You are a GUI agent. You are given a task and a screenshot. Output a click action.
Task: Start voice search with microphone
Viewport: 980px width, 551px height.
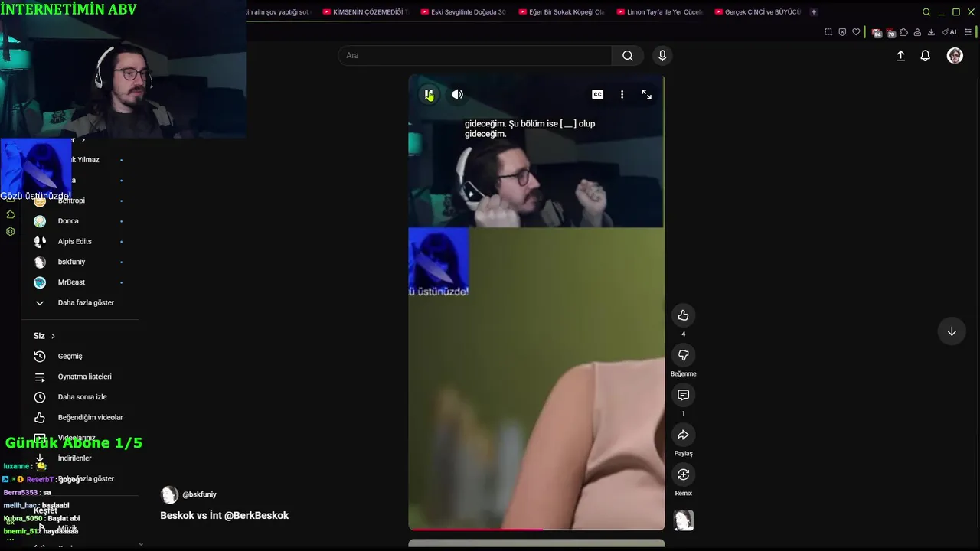[662, 55]
